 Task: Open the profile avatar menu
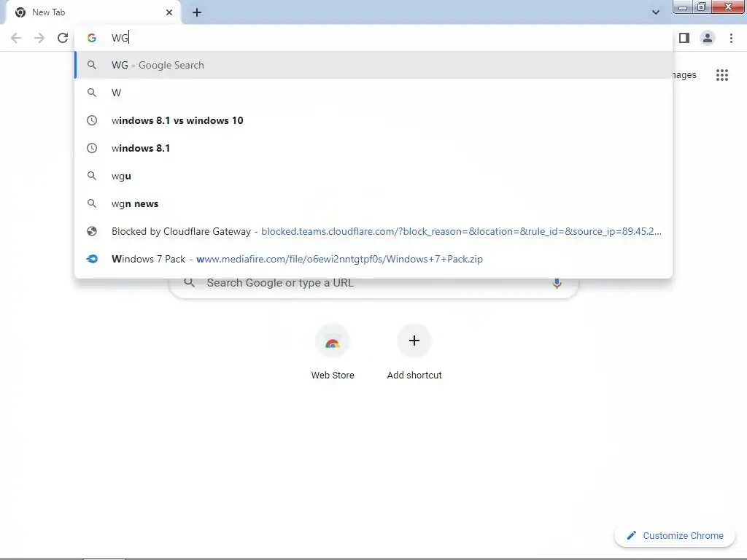coord(708,38)
